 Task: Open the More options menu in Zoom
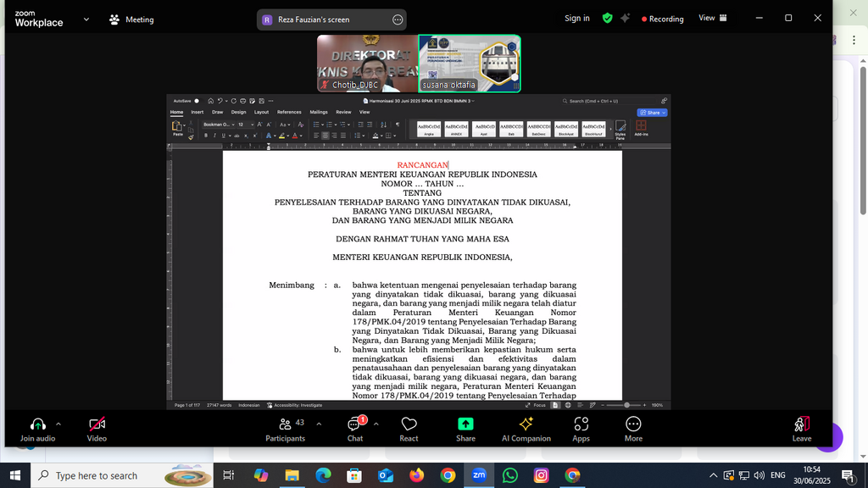(633, 430)
